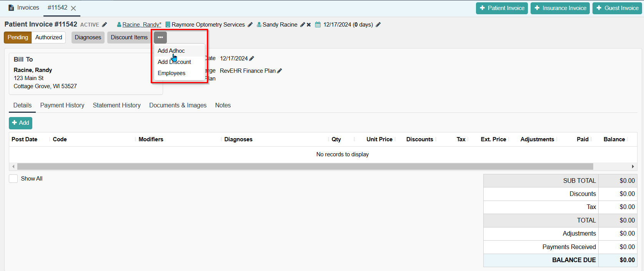Create a new Insurance Invoice

click(560, 8)
